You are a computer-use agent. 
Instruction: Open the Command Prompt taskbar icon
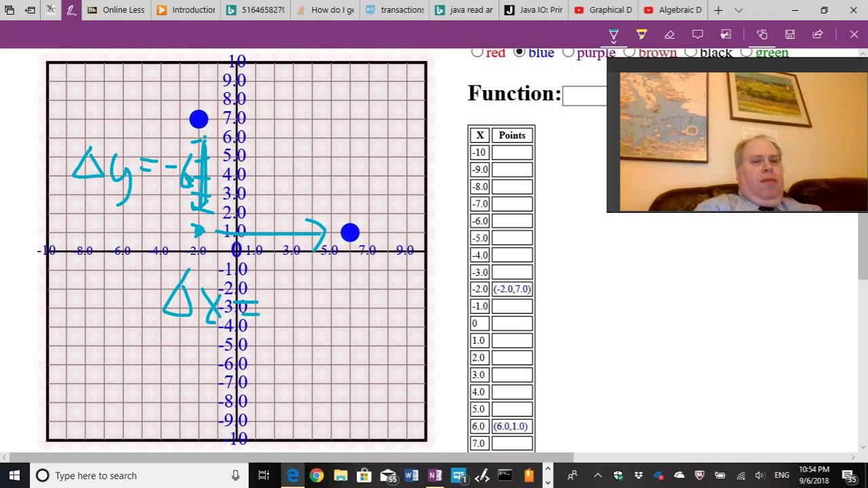505,475
